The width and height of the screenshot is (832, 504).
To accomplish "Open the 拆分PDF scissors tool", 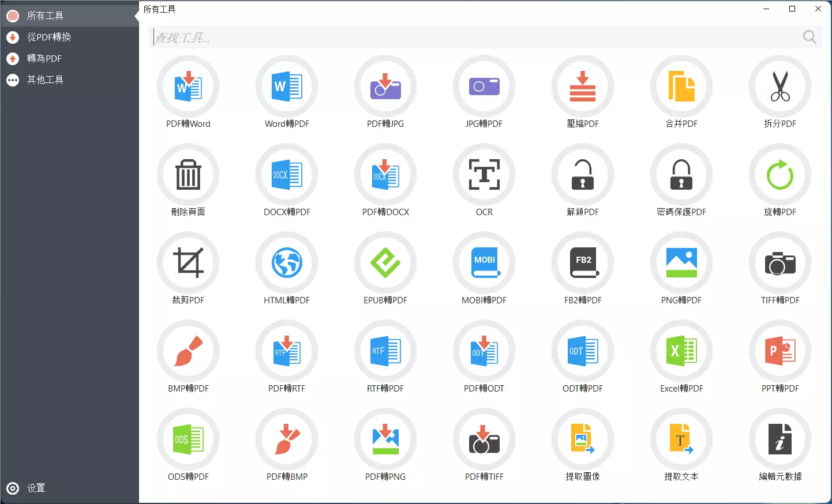I will pos(780,86).
